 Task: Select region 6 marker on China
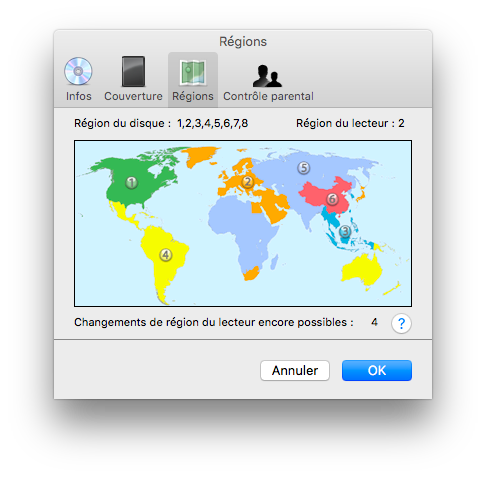(x=332, y=199)
